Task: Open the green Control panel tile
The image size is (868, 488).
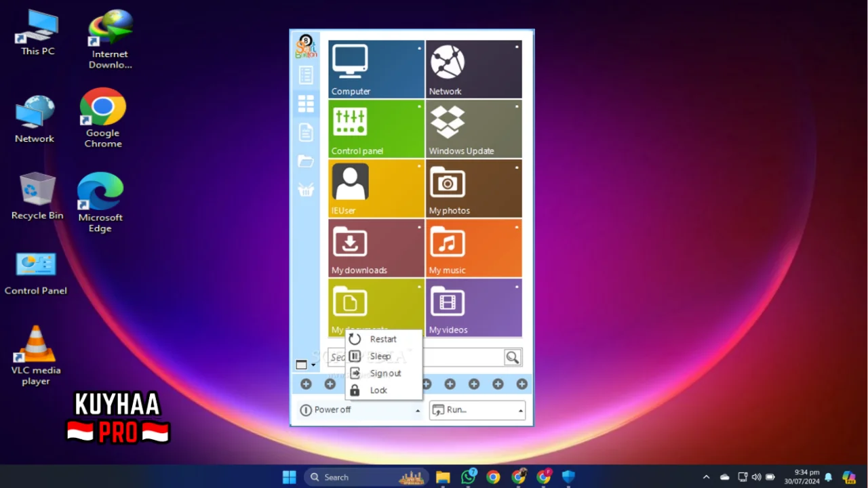Action: click(376, 129)
